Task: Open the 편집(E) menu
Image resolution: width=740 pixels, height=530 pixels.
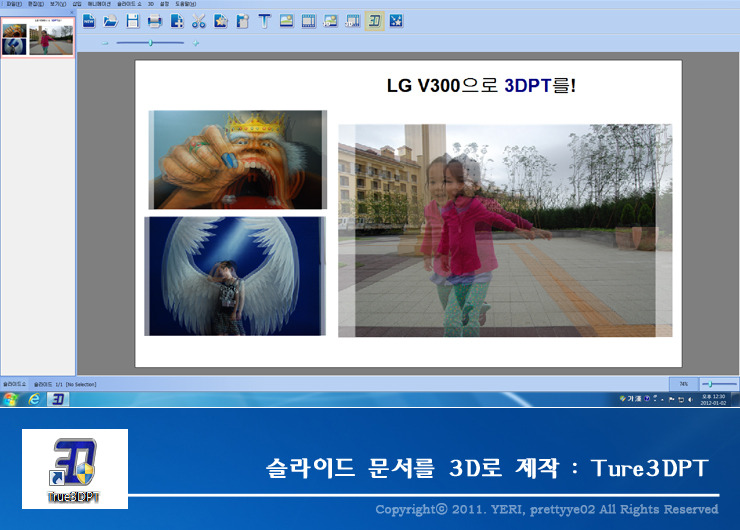Action: (35, 4)
